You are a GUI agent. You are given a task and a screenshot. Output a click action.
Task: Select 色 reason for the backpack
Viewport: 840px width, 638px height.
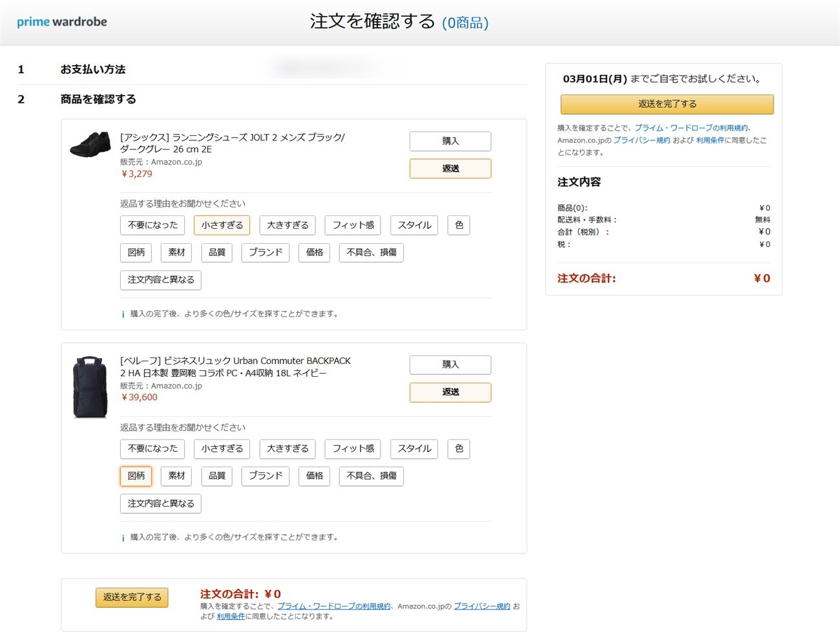[459, 449]
